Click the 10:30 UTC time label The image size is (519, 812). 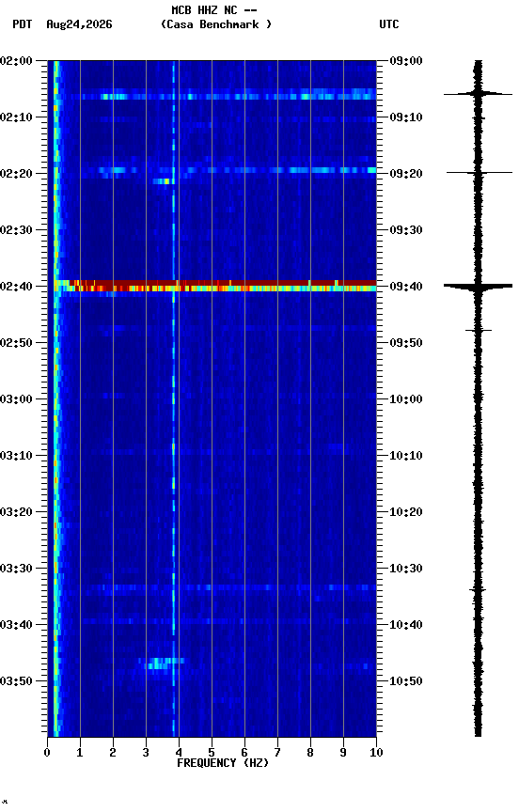point(406,569)
